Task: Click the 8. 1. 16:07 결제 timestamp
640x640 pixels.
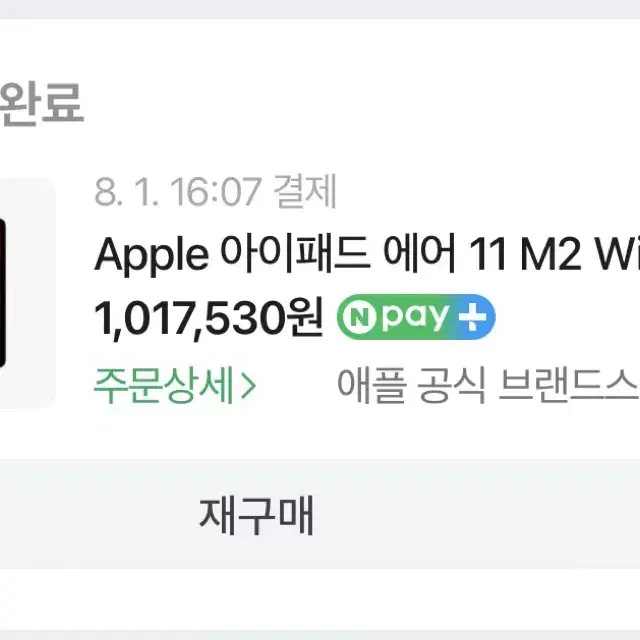Action: pos(215,191)
